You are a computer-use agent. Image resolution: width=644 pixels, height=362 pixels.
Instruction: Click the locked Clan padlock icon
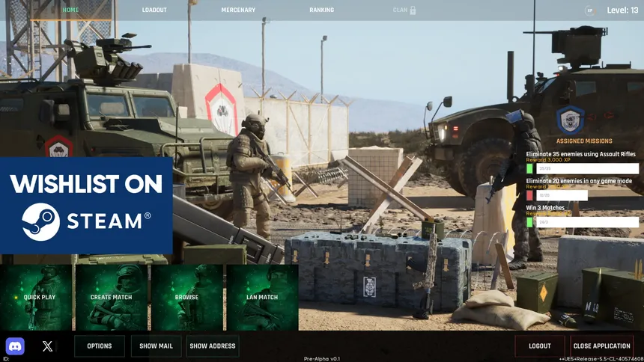[x=413, y=10]
